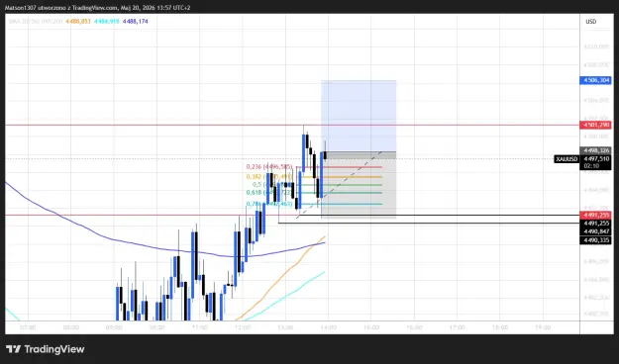Click the TradingView logo at the bottom
This screenshot has width=619, height=364.
click(x=45, y=349)
